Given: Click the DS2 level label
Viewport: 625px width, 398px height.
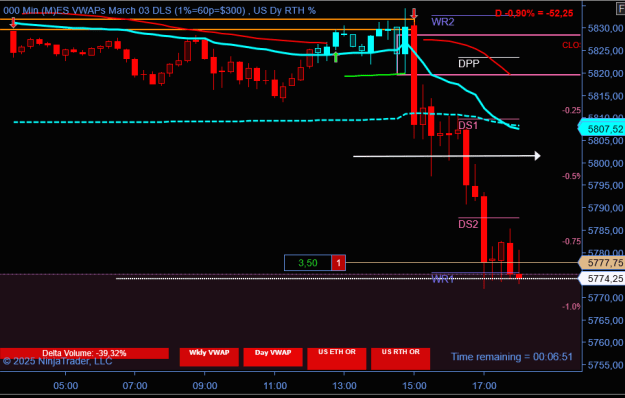Looking at the screenshot, I should click(x=468, y=224).
